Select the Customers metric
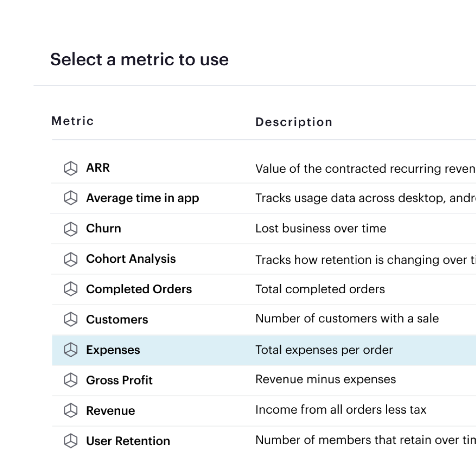The image size is (476, 476). pyautogui.click(x=117, y=319)
